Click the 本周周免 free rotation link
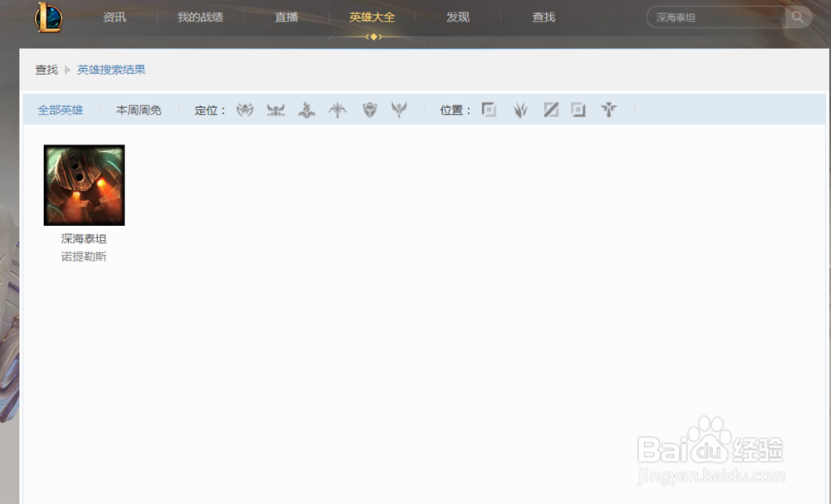831x504 pixels. pyautogui.click(x=139, y=110)
